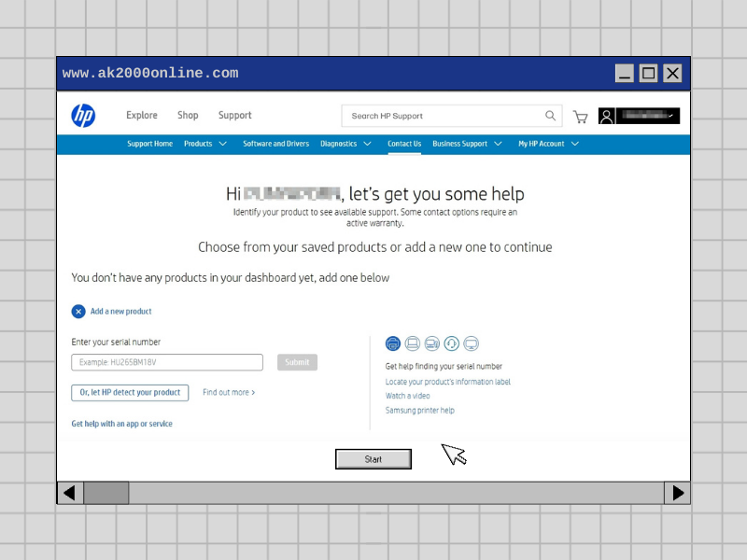Open the My HP Account tab label

[x=542, y=144]
